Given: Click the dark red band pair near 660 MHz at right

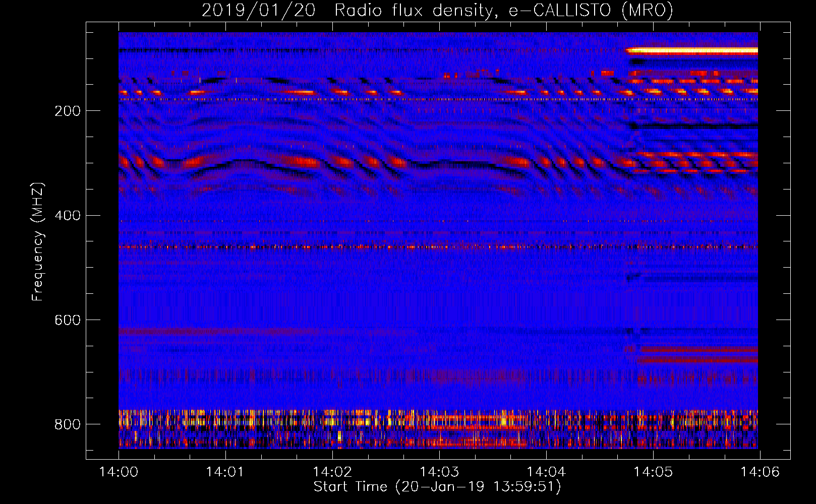Looking at the screenshot, I should click(697, 355).
